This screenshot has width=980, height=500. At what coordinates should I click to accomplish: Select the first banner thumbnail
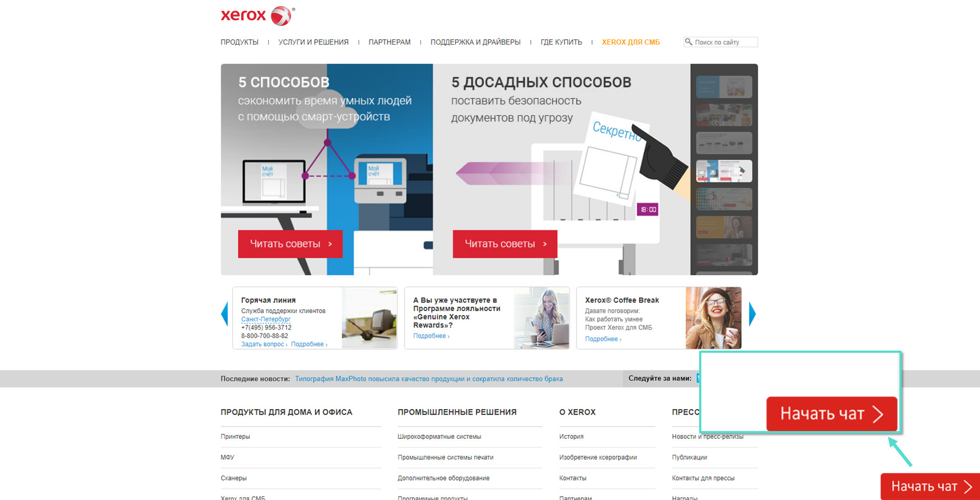(x=724, y=87)
